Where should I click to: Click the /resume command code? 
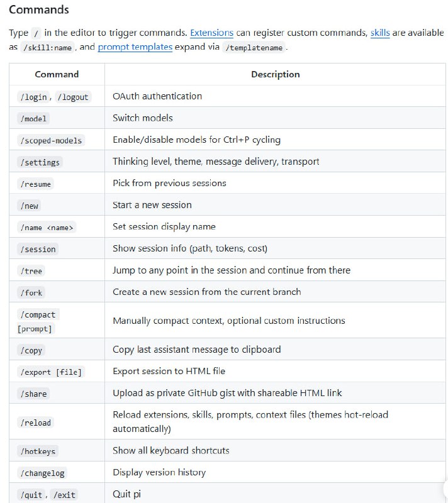coord(36,184)
